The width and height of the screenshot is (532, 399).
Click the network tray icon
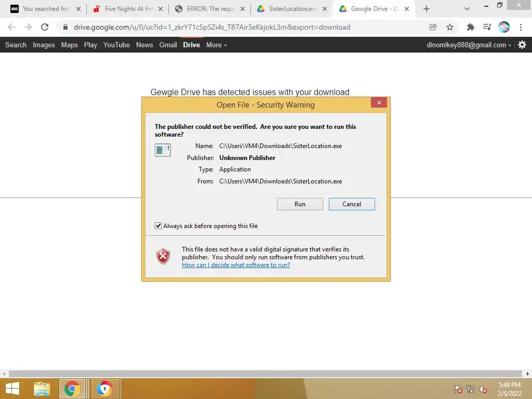pos(471,389)
